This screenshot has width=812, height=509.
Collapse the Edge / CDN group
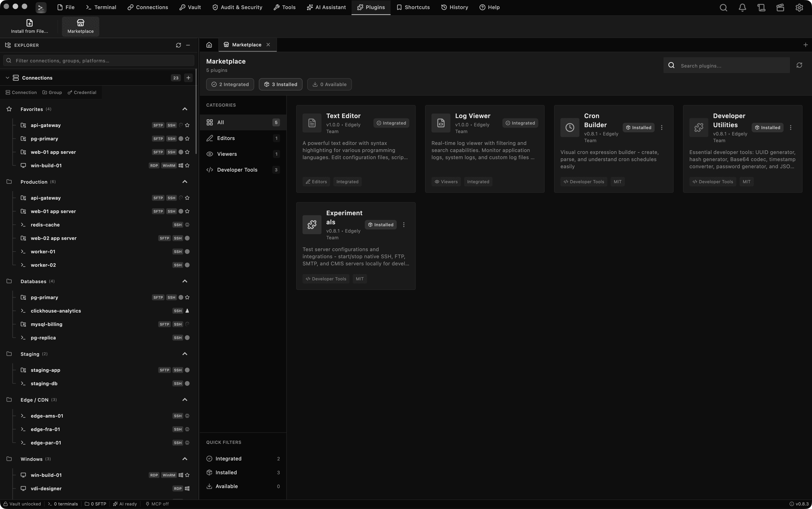click(185, 400)
